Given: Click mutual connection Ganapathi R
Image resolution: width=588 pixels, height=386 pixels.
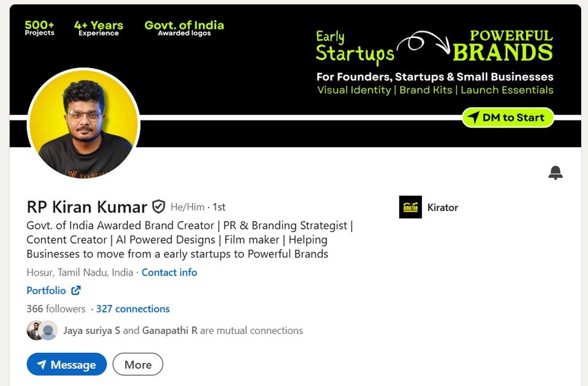Looking at the screenshot, I should (170, 330).
